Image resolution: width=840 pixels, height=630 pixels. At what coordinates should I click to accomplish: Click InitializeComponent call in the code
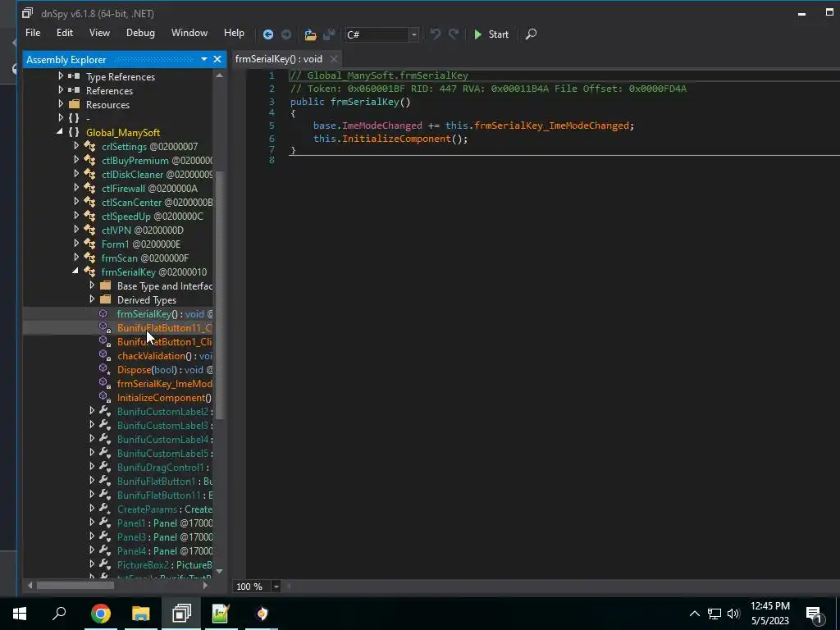click(x=396, y=139)
